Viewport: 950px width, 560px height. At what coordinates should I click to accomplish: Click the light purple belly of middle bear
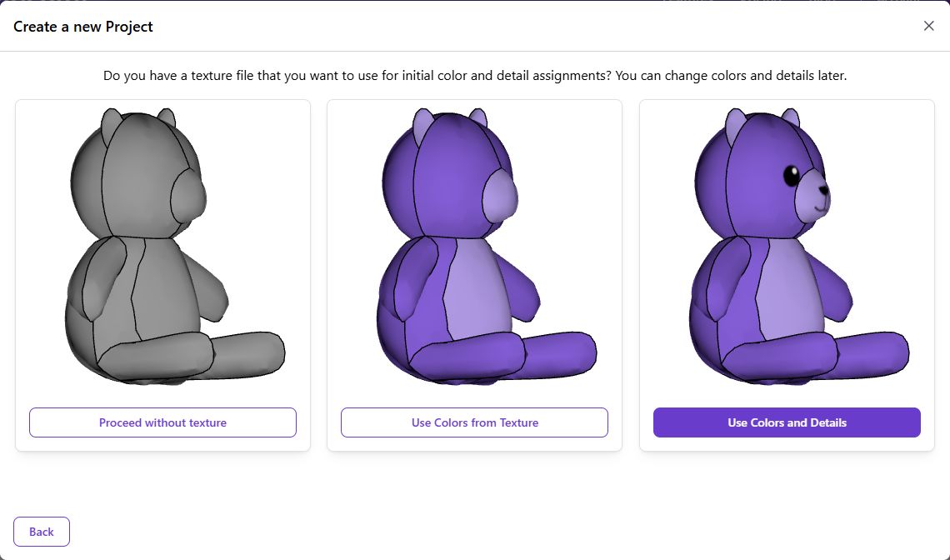coord(477,288)
